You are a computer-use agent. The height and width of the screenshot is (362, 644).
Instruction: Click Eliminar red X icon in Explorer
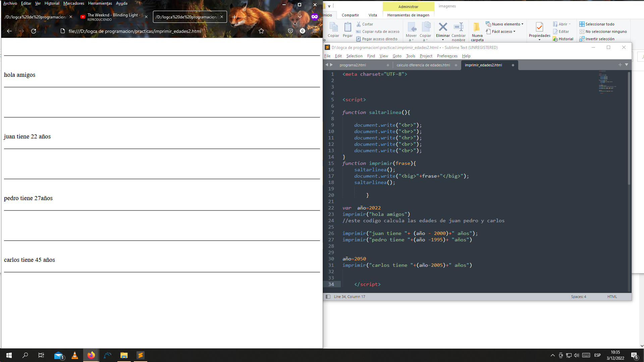pyautogui.click(x=443, y=27)
